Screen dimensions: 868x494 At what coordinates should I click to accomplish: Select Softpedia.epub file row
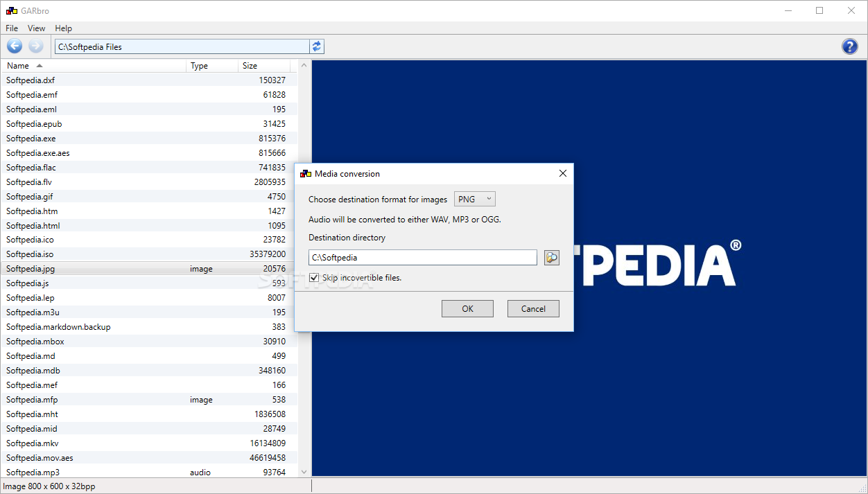[149, 124]
